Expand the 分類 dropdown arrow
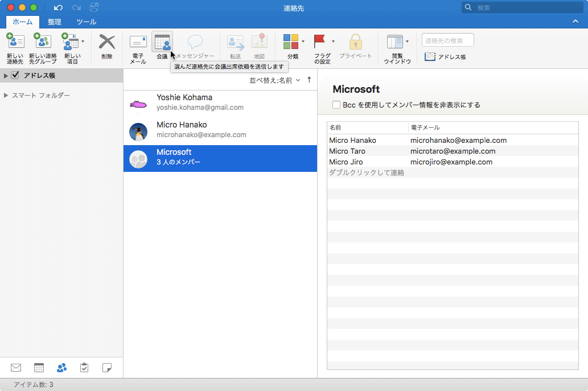The height and width of the screenshot is (391, 588). click(303, 42)
